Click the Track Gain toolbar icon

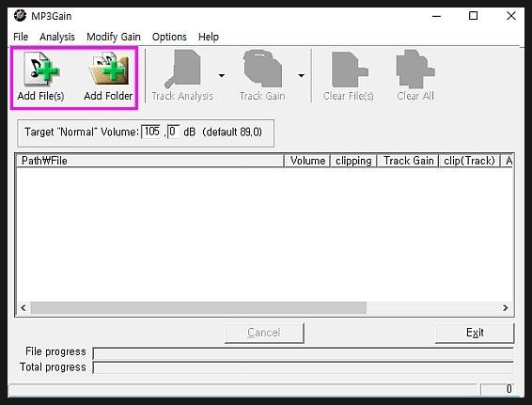point(262,69)
